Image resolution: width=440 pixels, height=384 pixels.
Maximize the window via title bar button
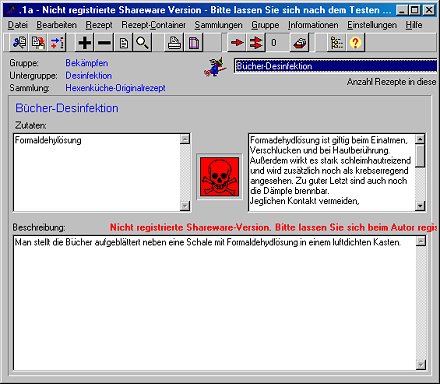pyautogui.click(x=415, y=10)
